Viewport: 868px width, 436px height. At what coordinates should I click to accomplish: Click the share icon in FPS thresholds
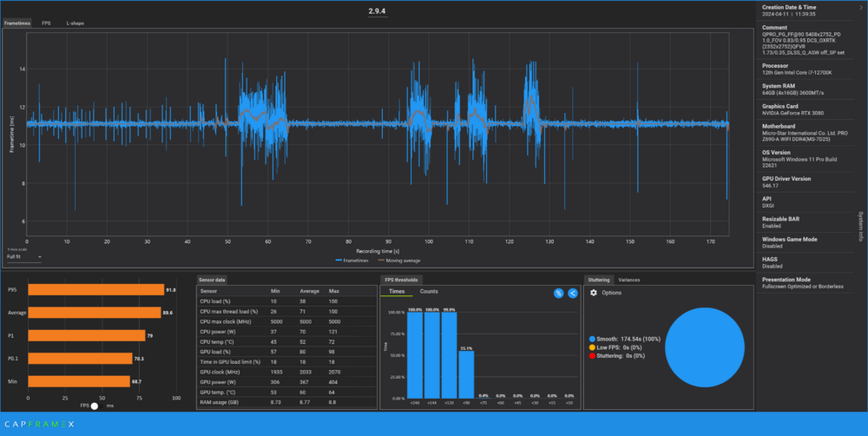pyautogui.click(x=573, y=294)
